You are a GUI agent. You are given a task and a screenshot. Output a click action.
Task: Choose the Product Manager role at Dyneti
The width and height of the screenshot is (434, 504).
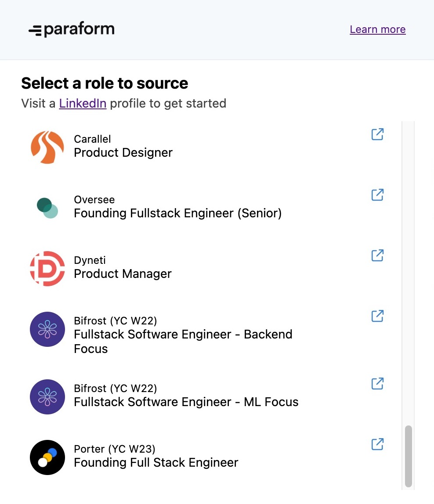[123, 274]
